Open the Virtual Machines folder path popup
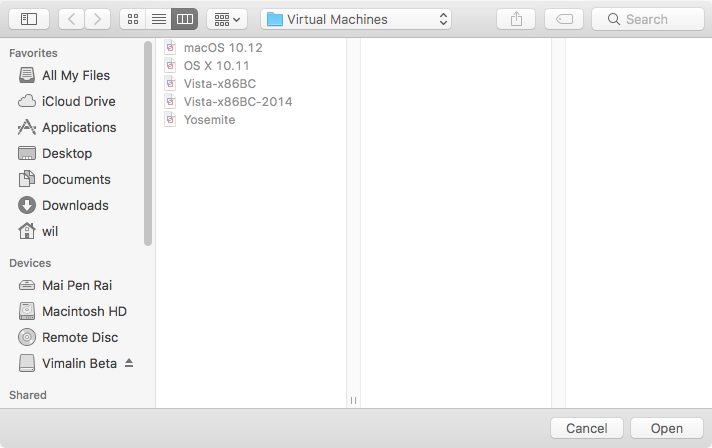Viewport: 712px width, 448px height. point(356,19)
